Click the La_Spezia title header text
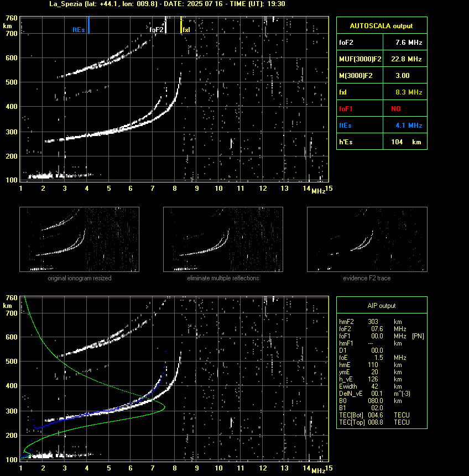The image size is (469, 476). [x=167, y=4]
